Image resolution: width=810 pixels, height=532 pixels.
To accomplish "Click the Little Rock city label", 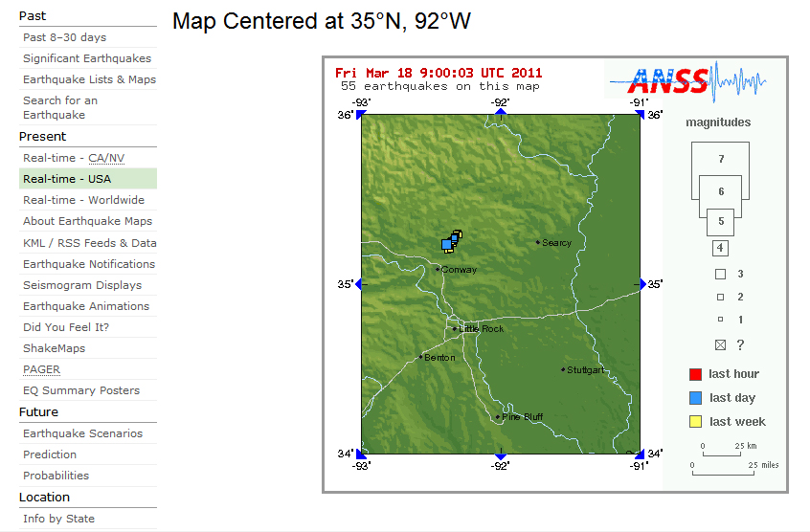I will click(481, 329).
